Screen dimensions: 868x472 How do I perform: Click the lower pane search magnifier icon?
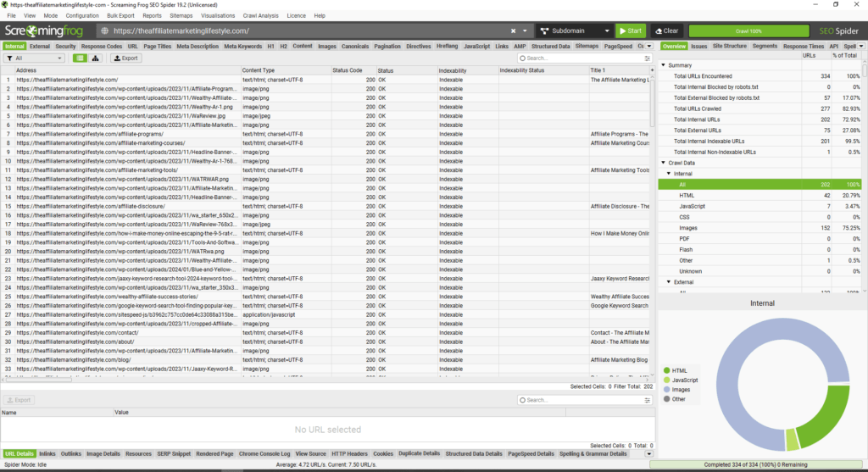pyautogui.click(x=522, y=400)
